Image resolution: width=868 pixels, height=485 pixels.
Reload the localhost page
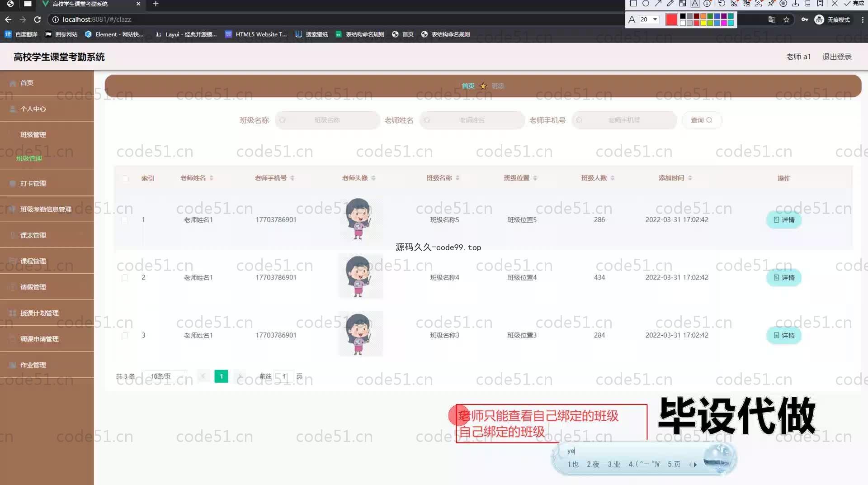tap(38, 19)
